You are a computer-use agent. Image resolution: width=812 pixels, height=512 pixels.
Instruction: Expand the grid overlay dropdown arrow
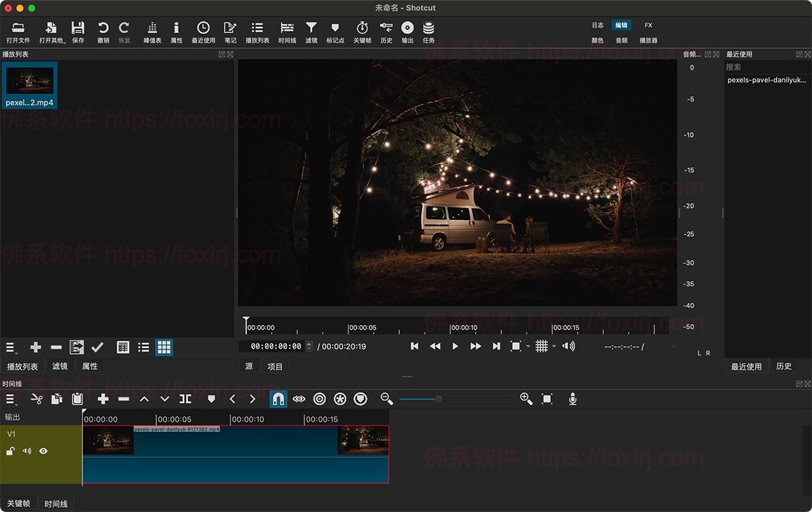tap(554, 347)
